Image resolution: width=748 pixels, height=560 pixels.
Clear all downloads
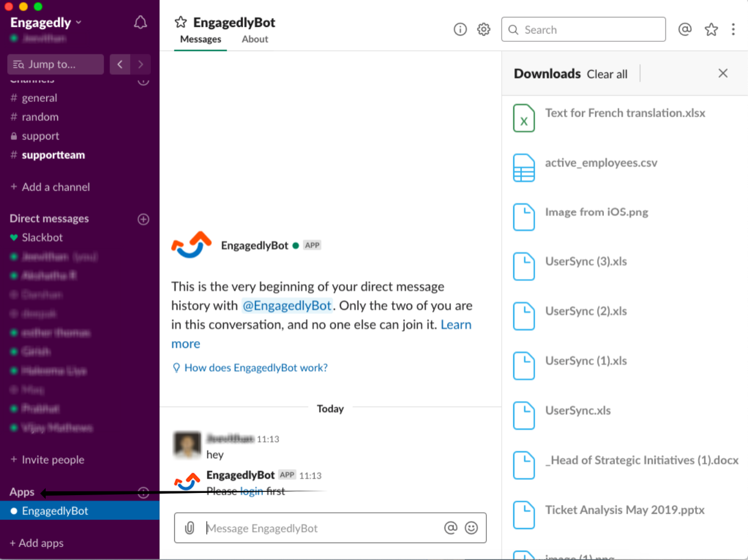pos(607,74)
